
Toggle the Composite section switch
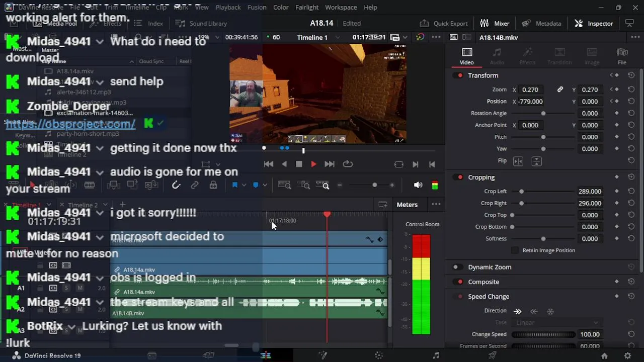pos(458,282)
